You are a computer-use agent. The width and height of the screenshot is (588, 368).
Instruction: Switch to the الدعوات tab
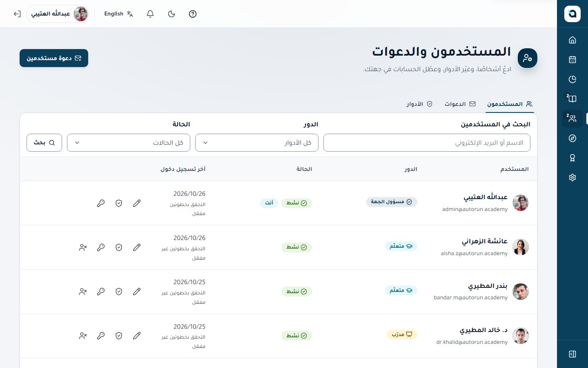460,104
